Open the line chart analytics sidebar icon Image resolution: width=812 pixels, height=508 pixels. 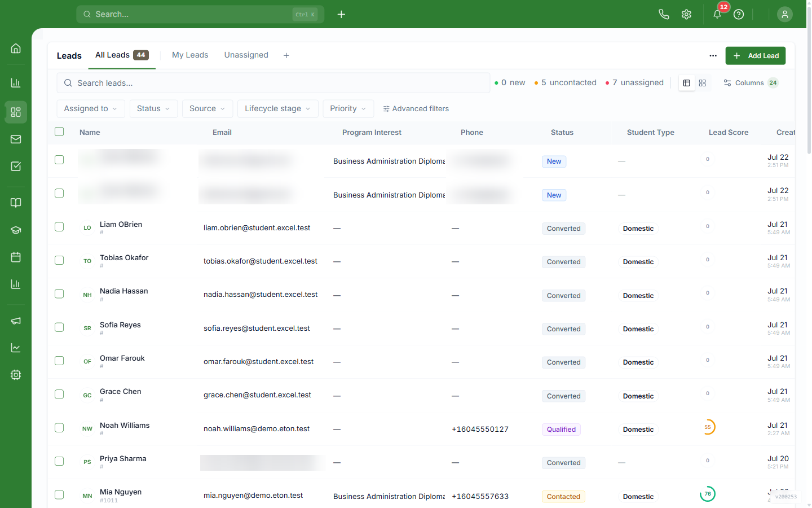pos(16,348)
